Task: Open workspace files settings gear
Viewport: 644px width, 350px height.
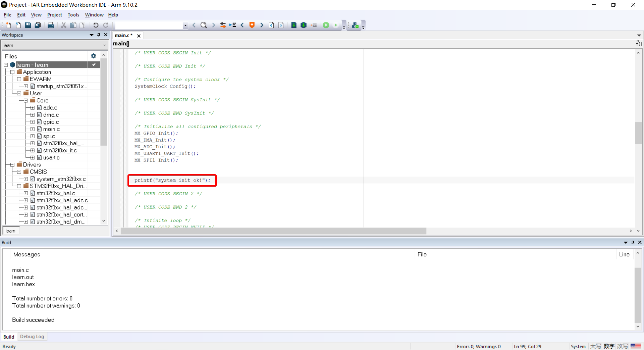Action: (94, 56)
